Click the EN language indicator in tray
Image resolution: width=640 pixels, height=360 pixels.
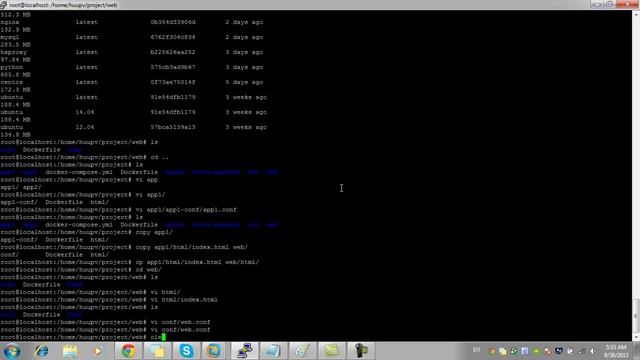tap(476, 350)
